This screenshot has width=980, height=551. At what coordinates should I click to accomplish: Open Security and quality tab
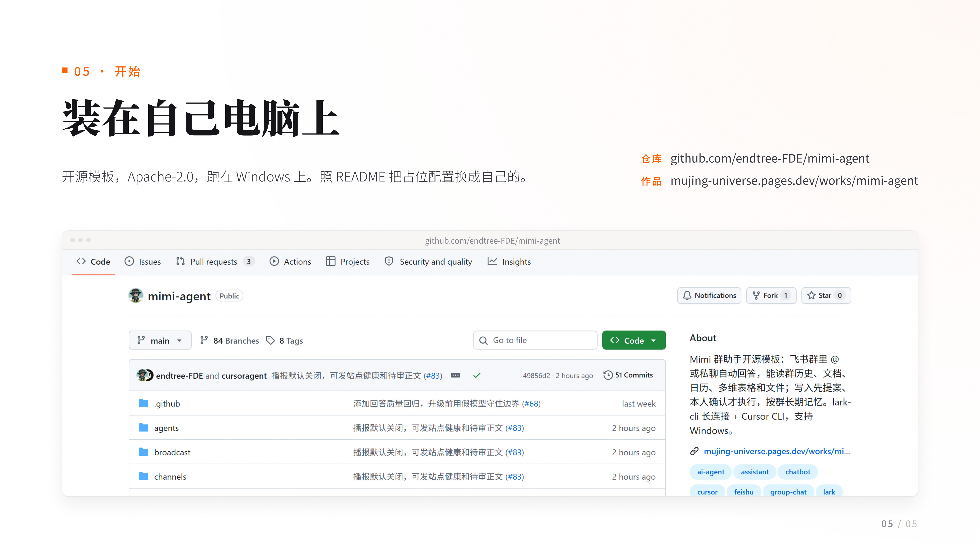(428, 262)
